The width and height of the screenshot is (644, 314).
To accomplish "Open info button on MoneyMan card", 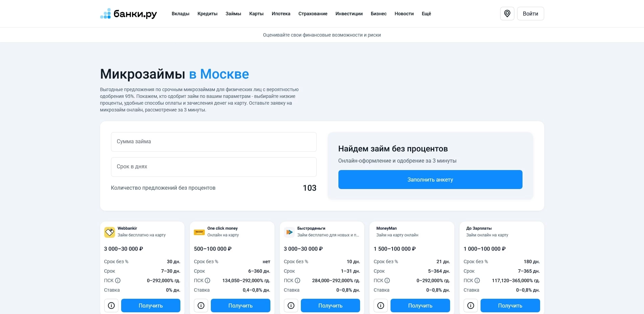I will 381,306.
